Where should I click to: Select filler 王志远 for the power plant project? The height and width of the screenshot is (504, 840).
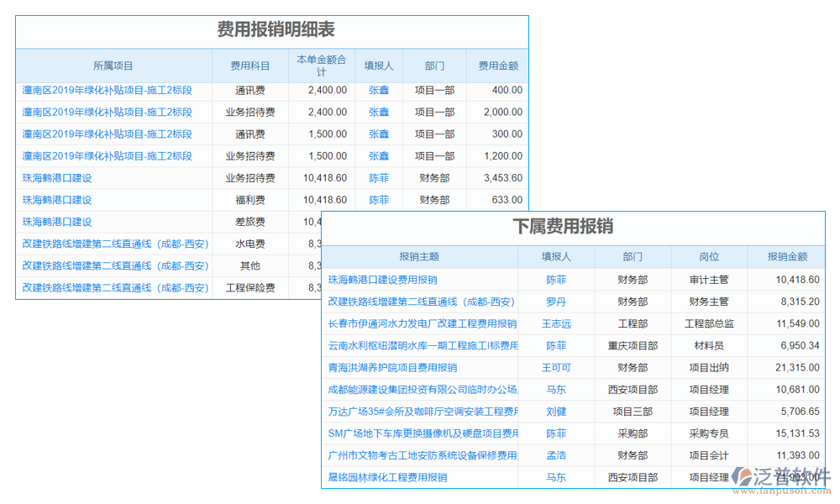coord(556,323)
